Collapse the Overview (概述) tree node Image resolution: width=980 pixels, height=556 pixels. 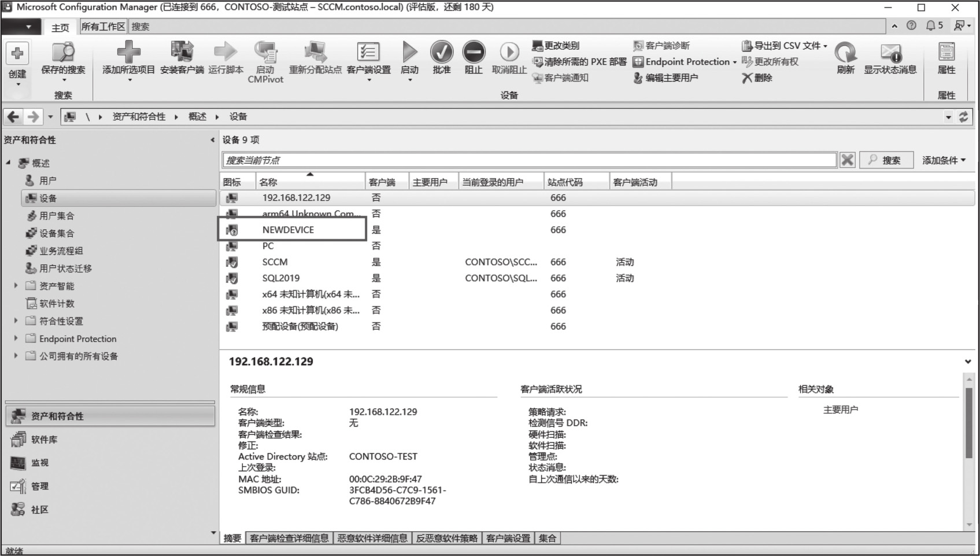[x=8, y=163]
